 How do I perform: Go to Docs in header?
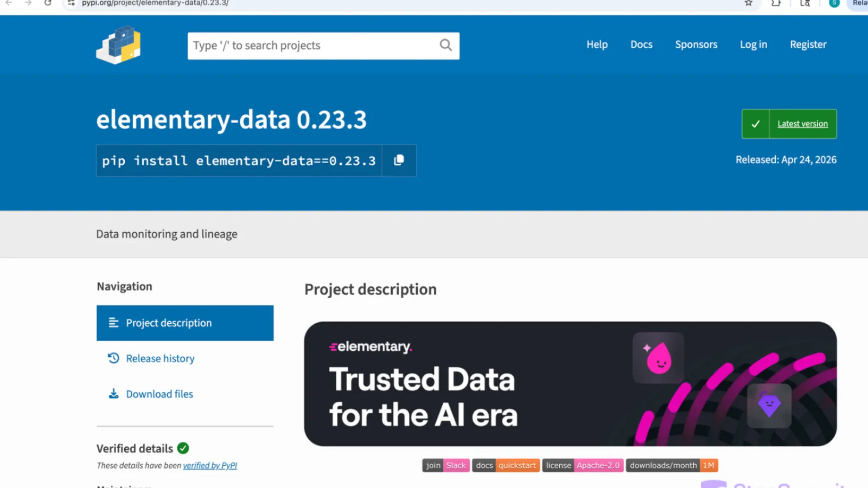click(x=641, y=44)
